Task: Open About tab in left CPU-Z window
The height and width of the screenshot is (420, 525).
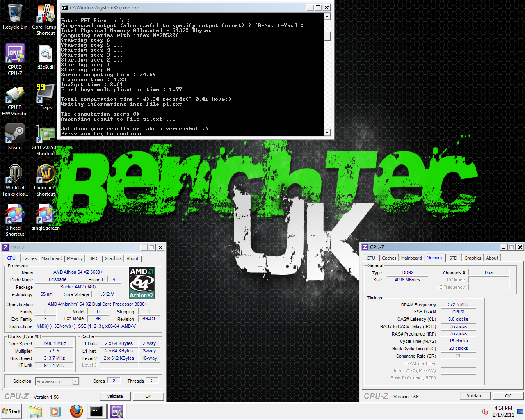Action: (132, 258)
